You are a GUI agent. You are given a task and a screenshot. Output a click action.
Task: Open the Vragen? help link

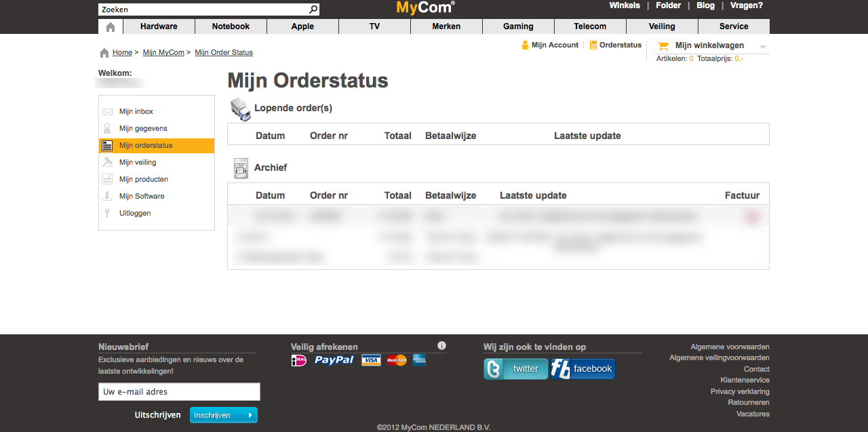pyautogui.click(x=747, y=5)
